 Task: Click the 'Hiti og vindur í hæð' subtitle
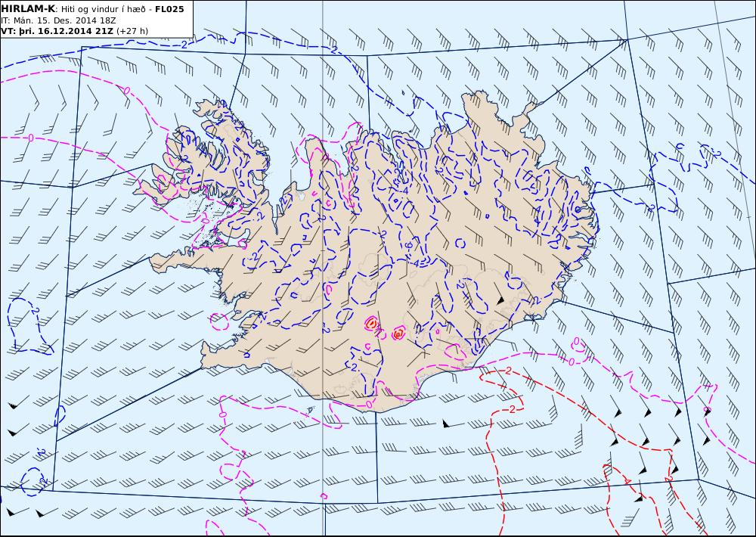point(103,9)
